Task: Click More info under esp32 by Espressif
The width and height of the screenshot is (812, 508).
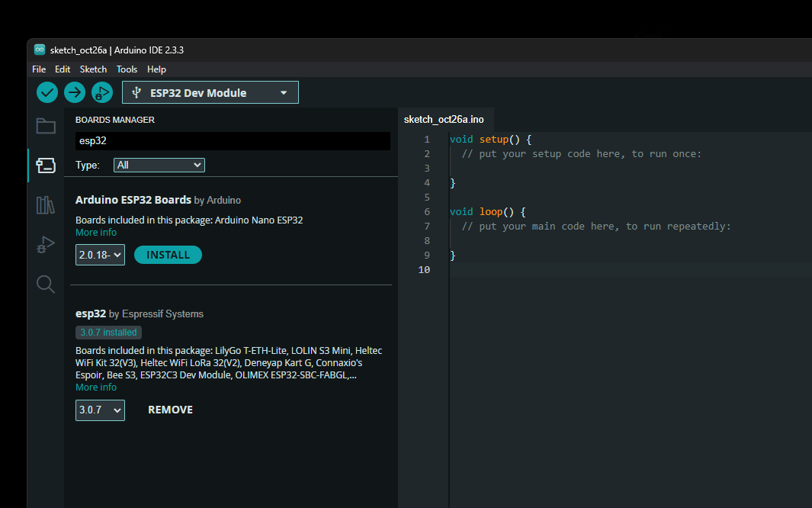Action: coord(95,387)
